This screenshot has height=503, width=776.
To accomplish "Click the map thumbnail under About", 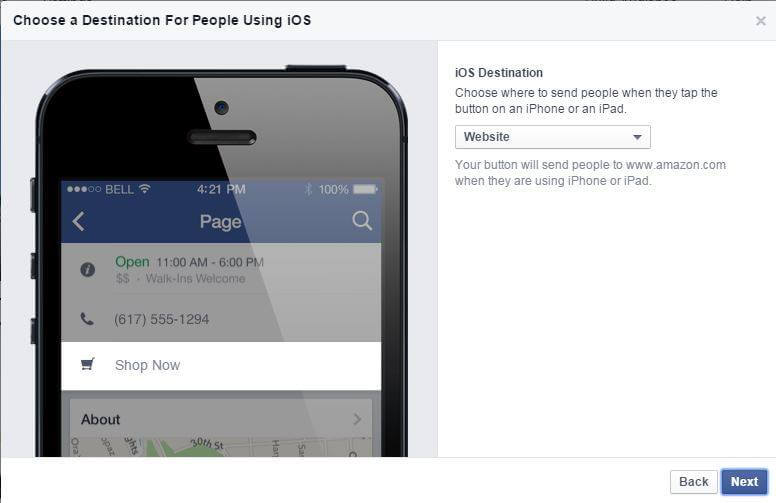I will pos(221,447).
